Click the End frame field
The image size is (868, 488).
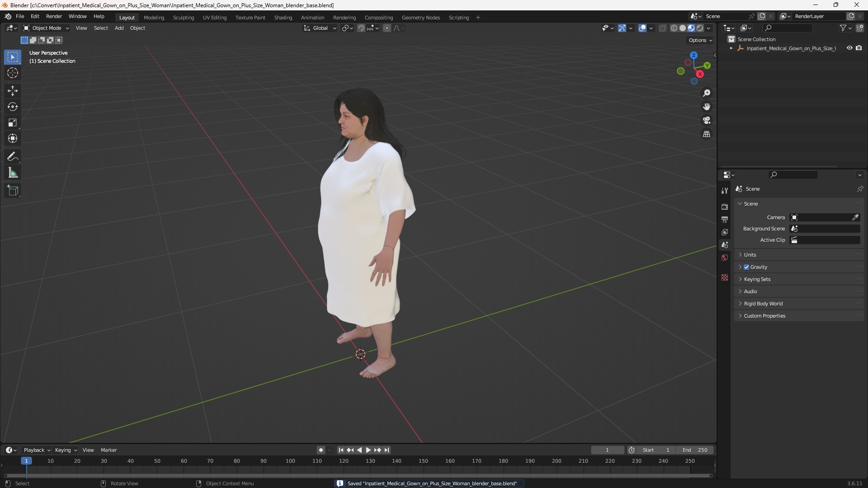(x=695, y=450)
